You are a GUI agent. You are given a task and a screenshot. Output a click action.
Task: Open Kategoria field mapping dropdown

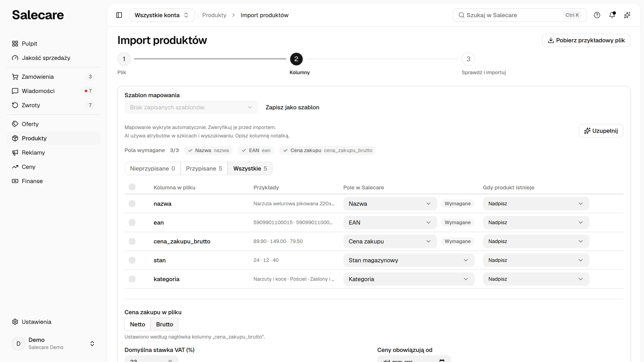click(409, 279)
